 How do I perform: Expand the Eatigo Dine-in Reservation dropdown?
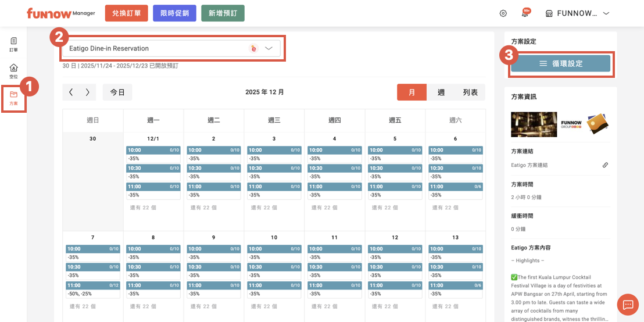click(x=269, y=49)
